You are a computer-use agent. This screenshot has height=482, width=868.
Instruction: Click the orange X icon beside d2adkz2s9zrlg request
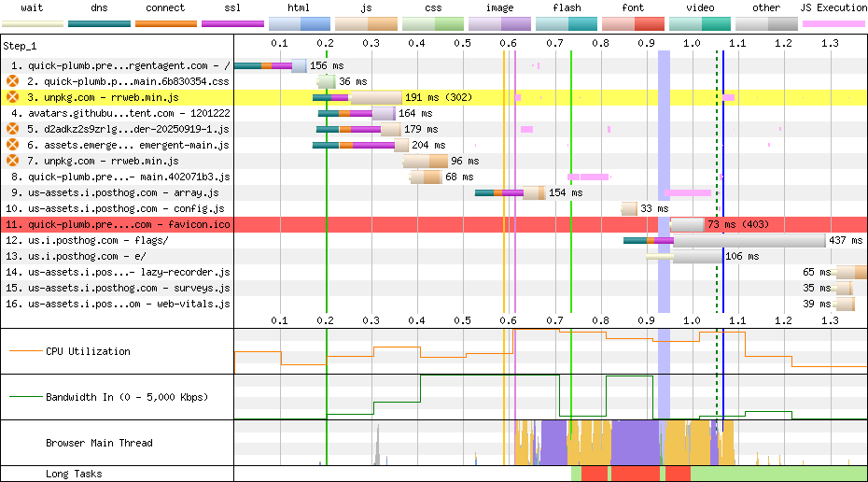click(x=12, y=129)
